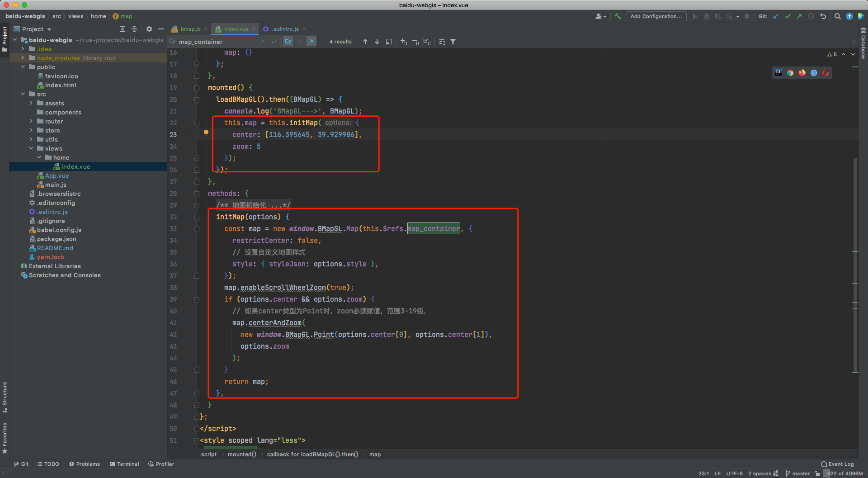
Task: Click the UTF-8 encoding widget
Action: point(734,473)
